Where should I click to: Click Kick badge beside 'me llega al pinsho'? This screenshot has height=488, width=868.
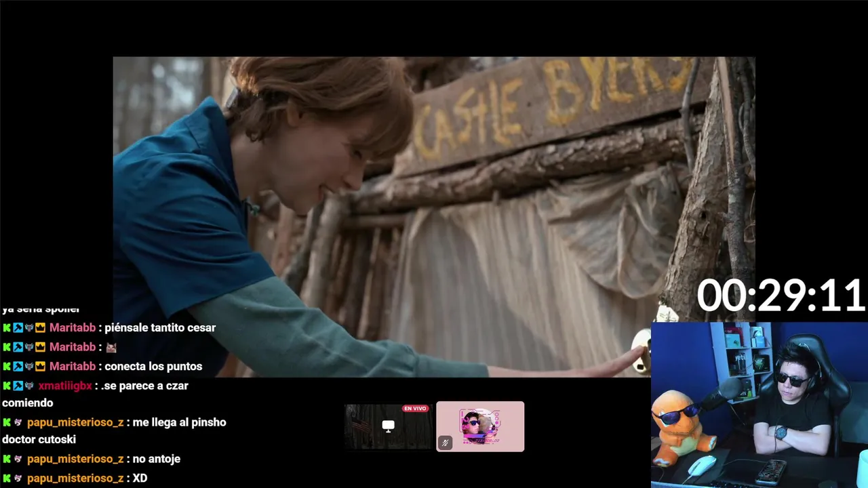point(6,422)
